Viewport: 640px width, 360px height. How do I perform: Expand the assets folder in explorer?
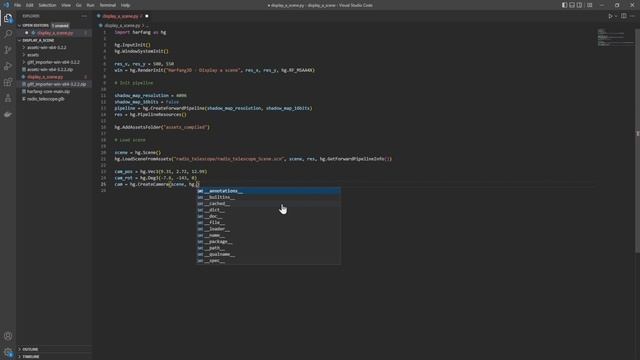pyautogui.click(x=33, y=55)
